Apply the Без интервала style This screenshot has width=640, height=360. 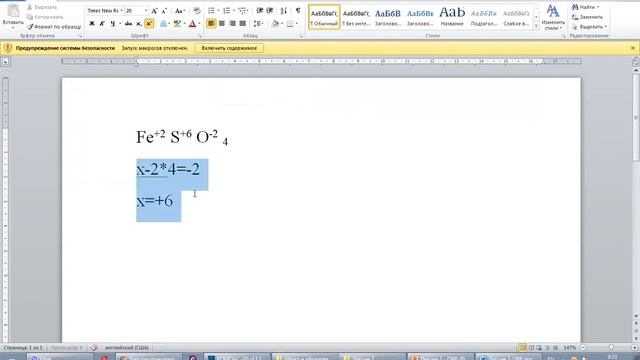356,17
